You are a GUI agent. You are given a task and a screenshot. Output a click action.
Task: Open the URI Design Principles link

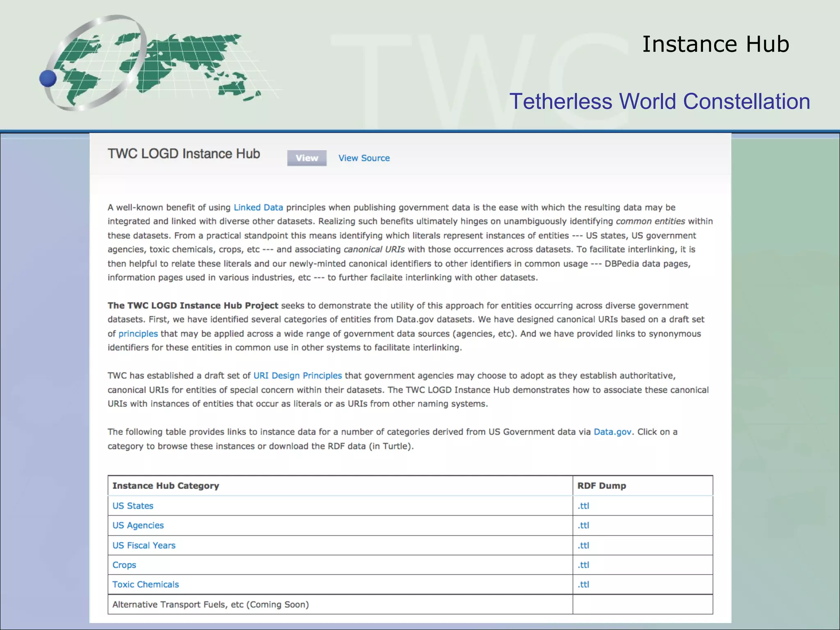(x=297, y=376)
